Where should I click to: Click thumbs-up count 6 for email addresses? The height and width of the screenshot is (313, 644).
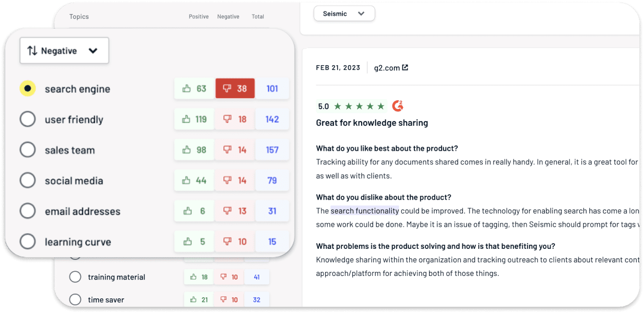[x=194, y=211]
